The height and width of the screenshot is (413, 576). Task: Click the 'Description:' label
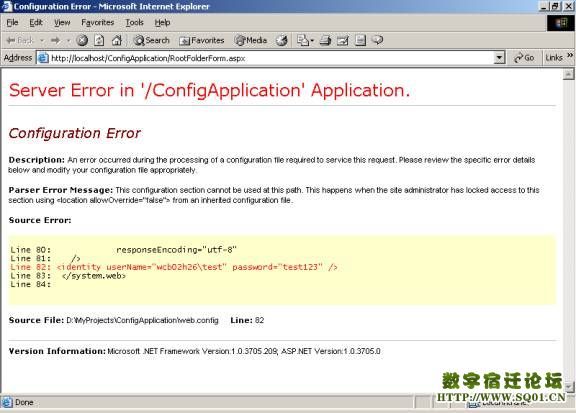[37, 160]
